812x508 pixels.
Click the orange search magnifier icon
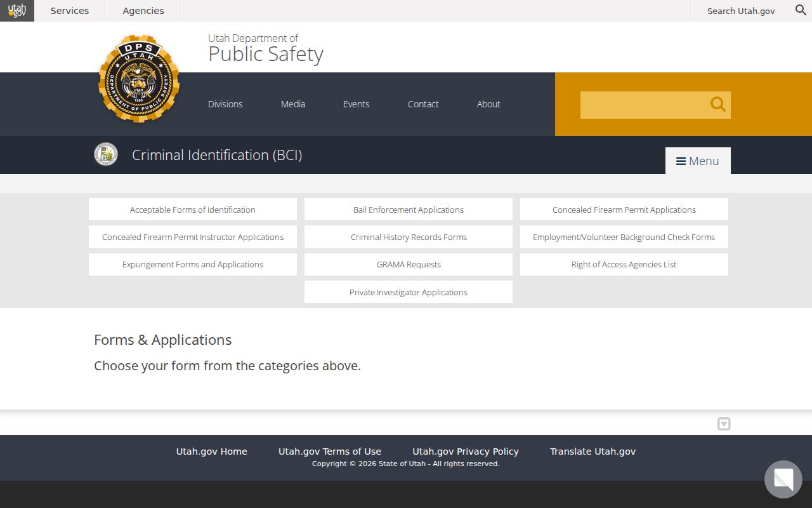[x=717, y=104]
